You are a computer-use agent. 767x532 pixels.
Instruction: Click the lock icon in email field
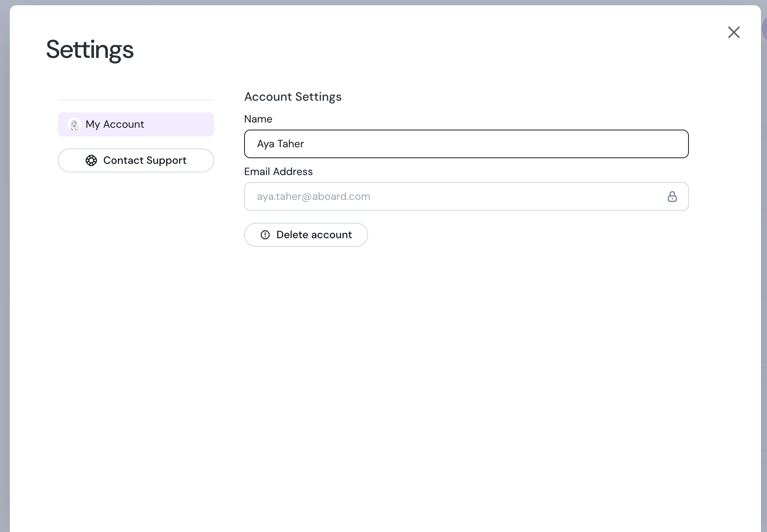click(672, 196)
